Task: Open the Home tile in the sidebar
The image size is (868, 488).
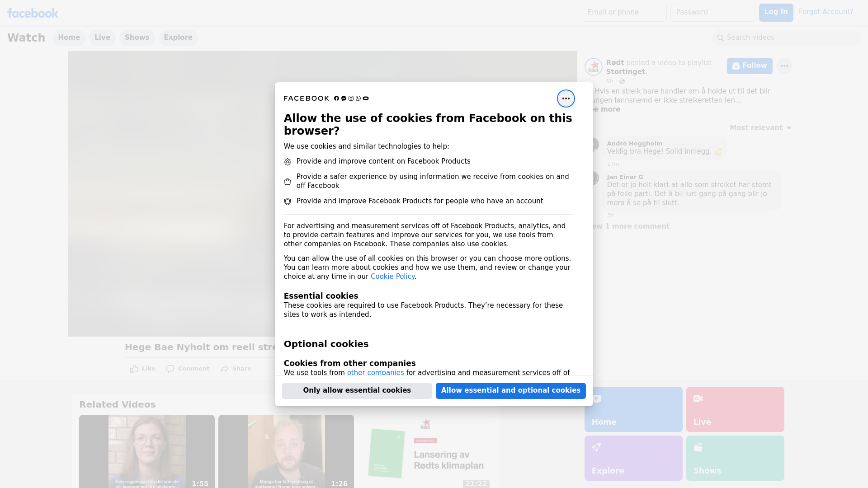Action: coord(633,409)
